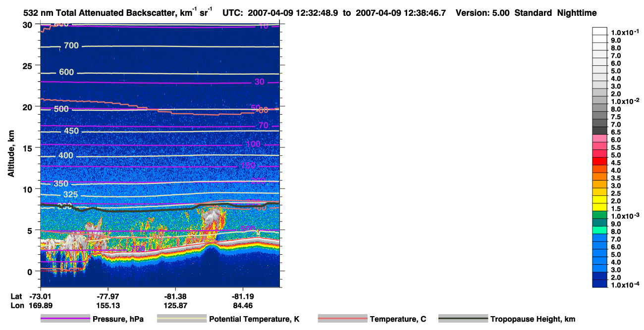Click the white 1.0x10-1 colorbar swatch
This screenshot has height=330, width=644.
click(599, 31)
